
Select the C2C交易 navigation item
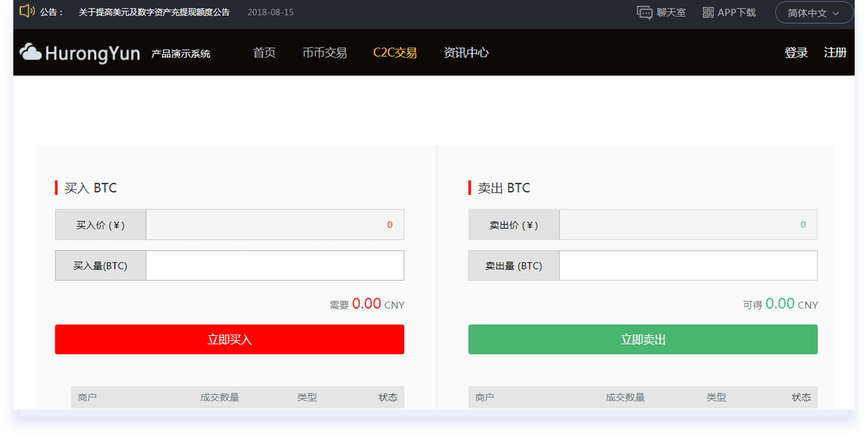[395, 53]
